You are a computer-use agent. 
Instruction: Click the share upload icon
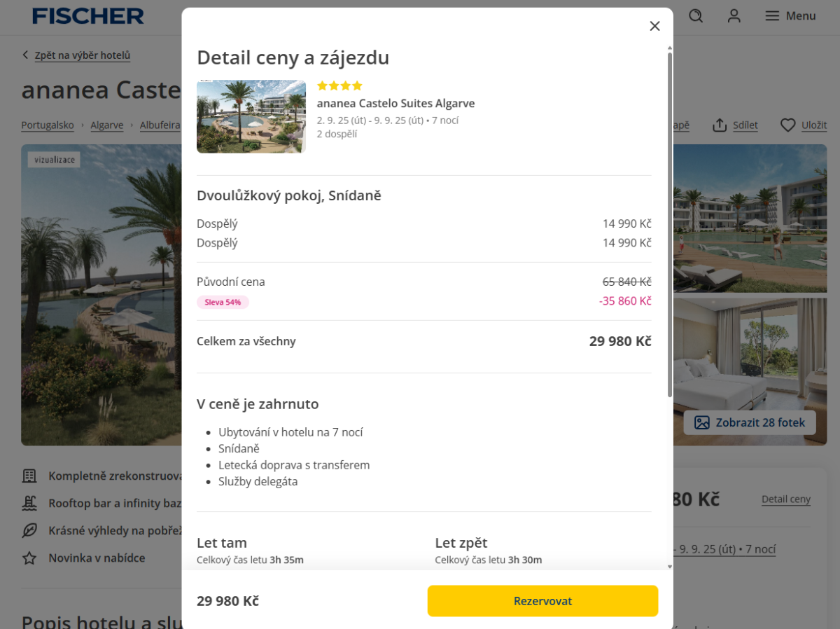pyautogui.click(x=720, y=125)
